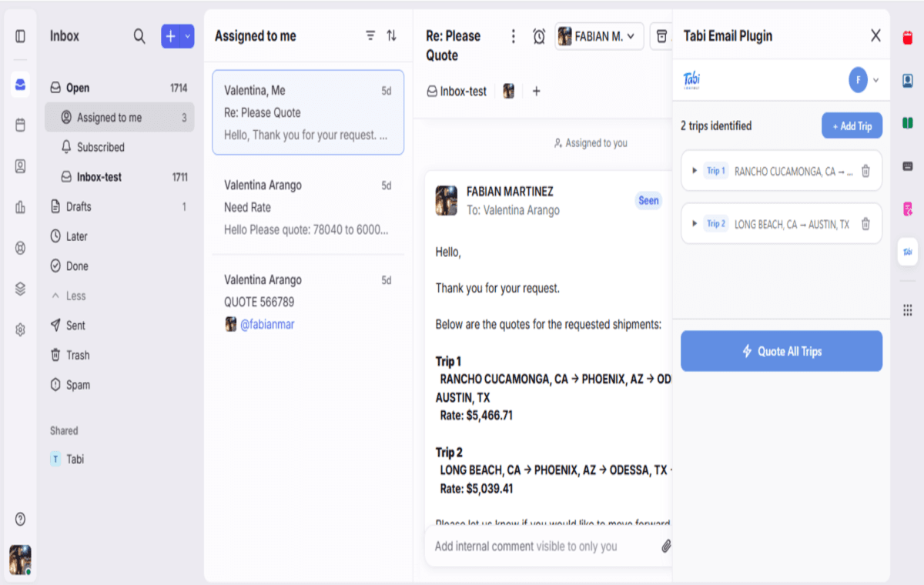The image size is (924, 585).
Task: Open the analytics icon in the left sidebar
Action: (20, 206)
